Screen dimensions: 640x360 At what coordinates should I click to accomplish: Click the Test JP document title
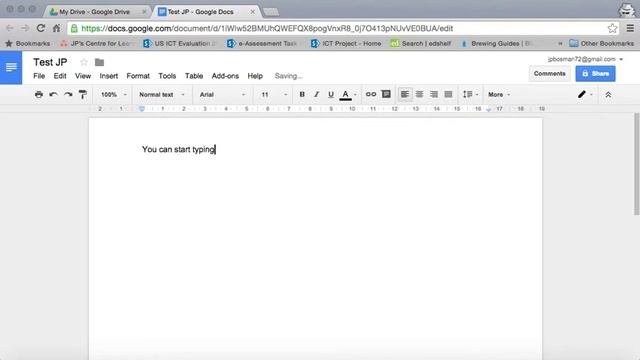50,62
